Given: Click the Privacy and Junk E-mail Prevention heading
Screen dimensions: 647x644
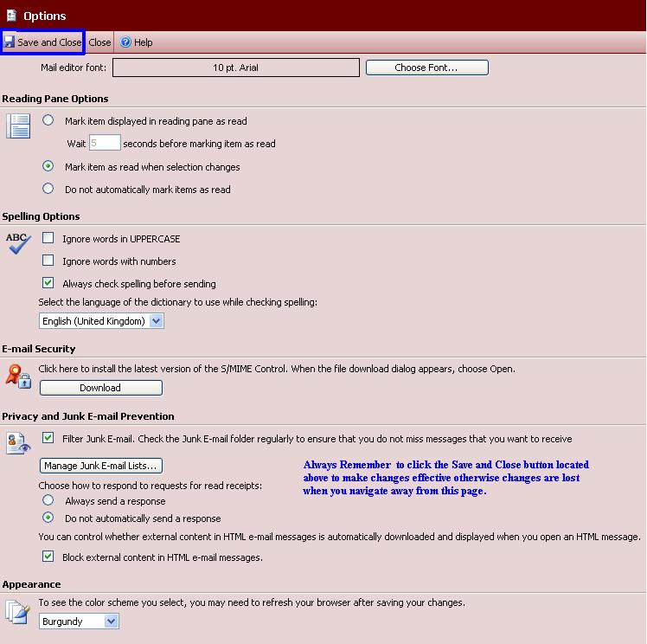Looking at the screenshot, I should (88, 416).
